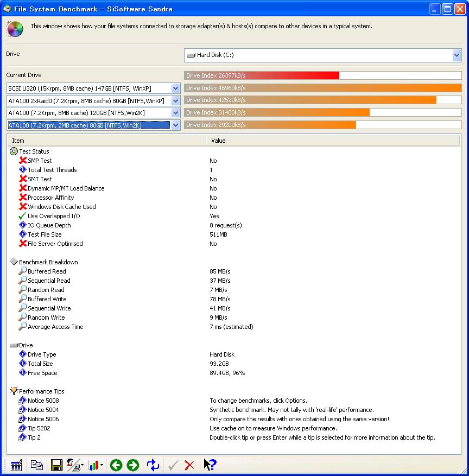This screenshot has height=476, width=469.
Task: Open the ATA100 120GB reference drive dropdown
Action: coord(175,113)
